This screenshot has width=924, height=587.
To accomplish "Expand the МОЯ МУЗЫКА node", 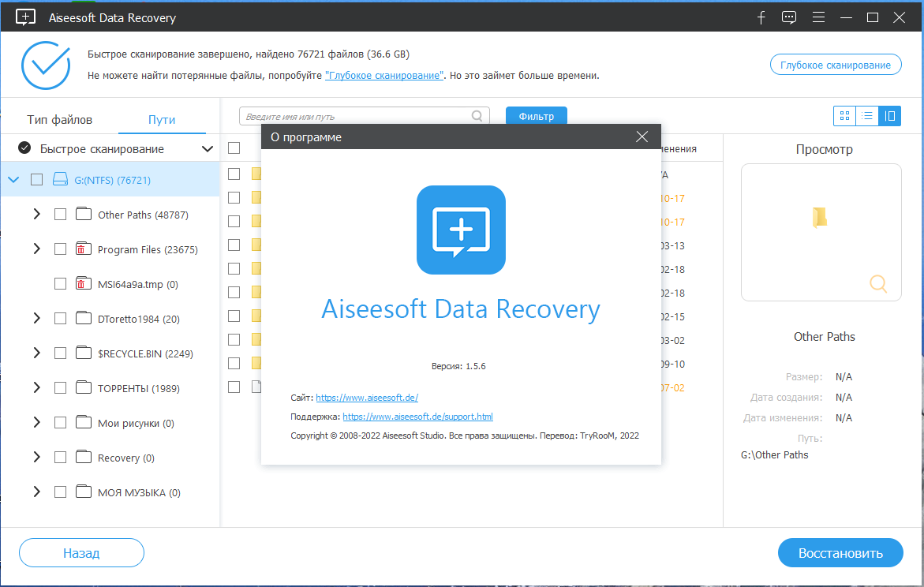I will (x=36, y=492).
